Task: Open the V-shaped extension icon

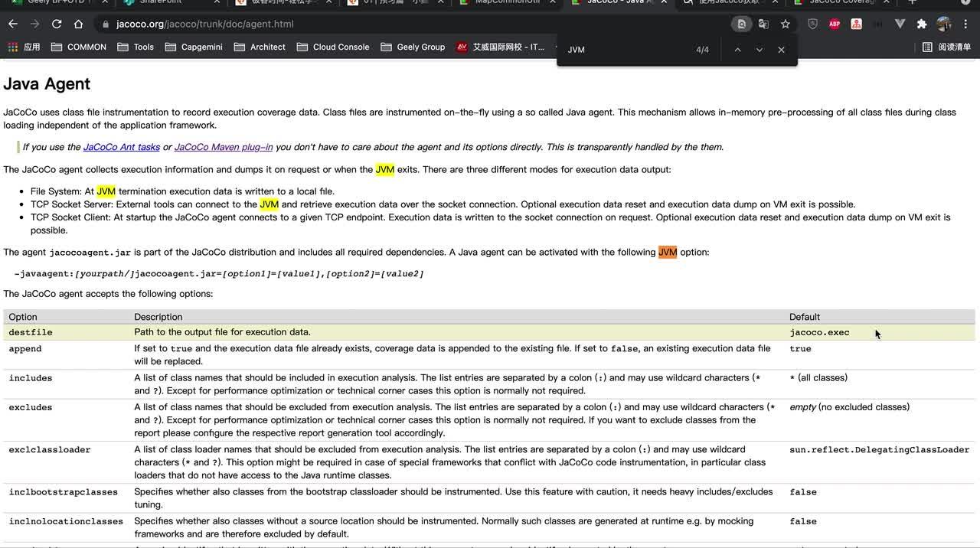Action: click(x=900, y=24)
